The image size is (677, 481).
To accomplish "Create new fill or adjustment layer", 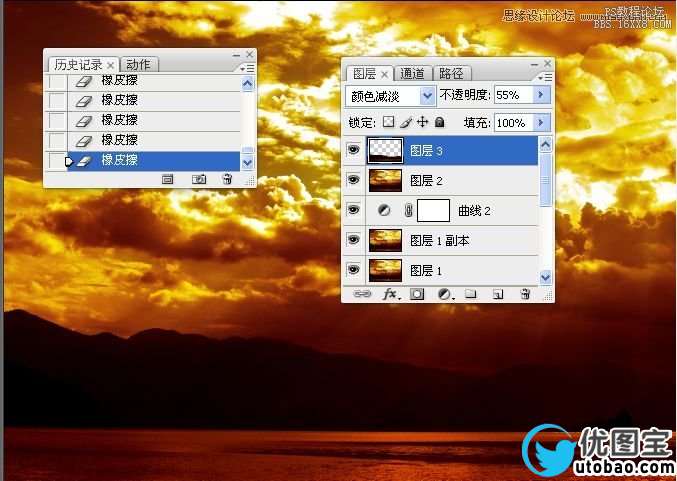I will click(x=444, y=294).
